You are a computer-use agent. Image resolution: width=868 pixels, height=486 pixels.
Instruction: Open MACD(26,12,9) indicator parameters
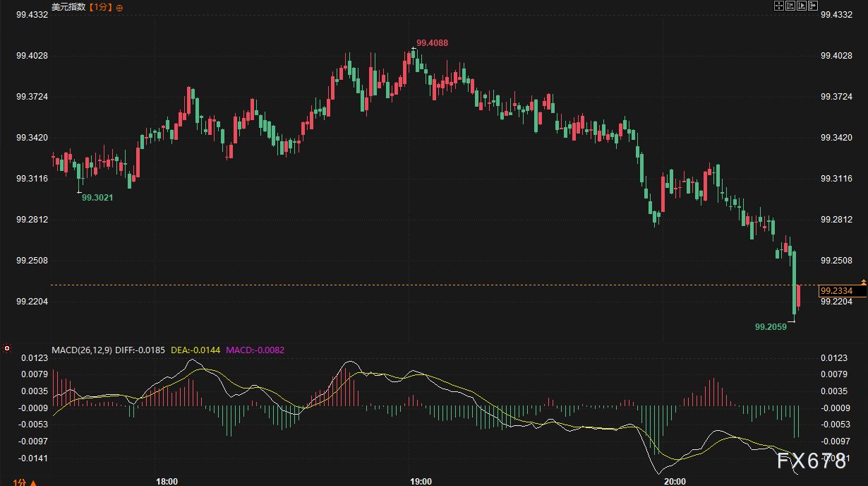(x=82, y=350)
